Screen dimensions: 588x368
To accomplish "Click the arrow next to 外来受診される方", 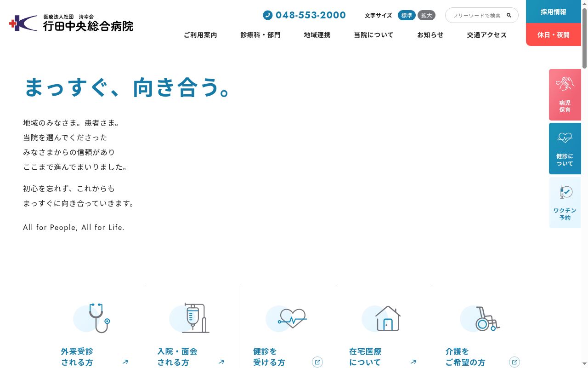I will point(125,362).
